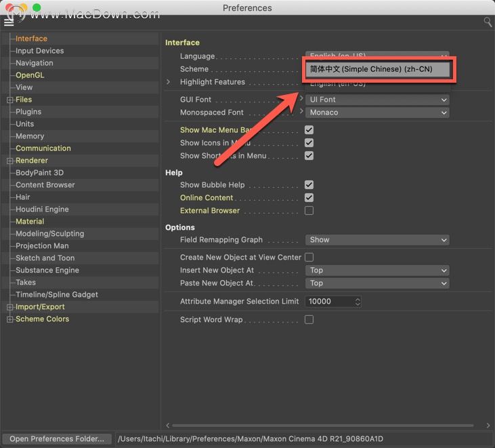Select Content Browser category
Screen dimensions: 495x448
pos(45,185)
